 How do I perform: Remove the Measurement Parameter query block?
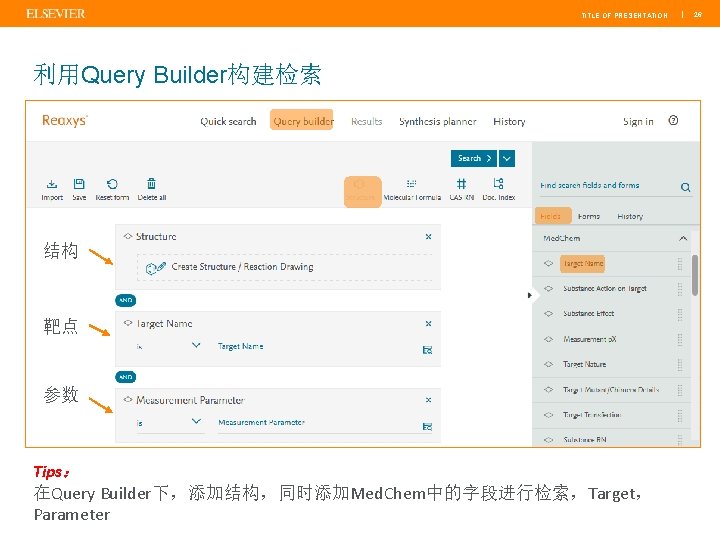(x=428, y=400)
